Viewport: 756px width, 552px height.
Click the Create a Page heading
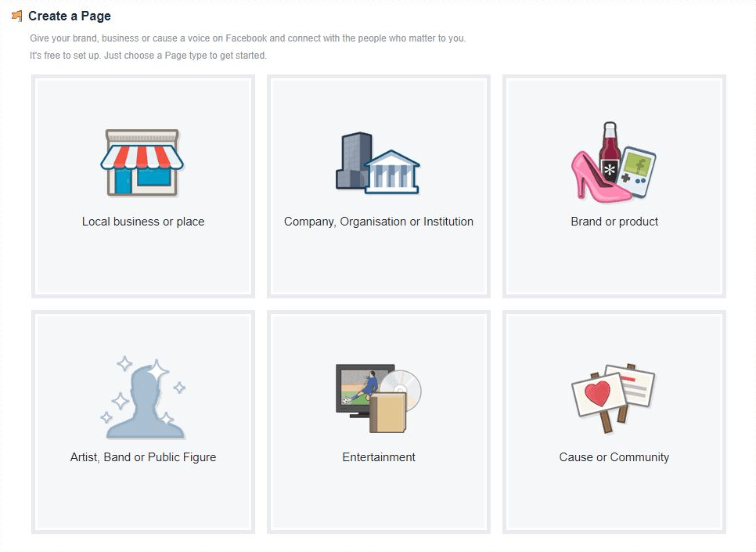(70, 16)
